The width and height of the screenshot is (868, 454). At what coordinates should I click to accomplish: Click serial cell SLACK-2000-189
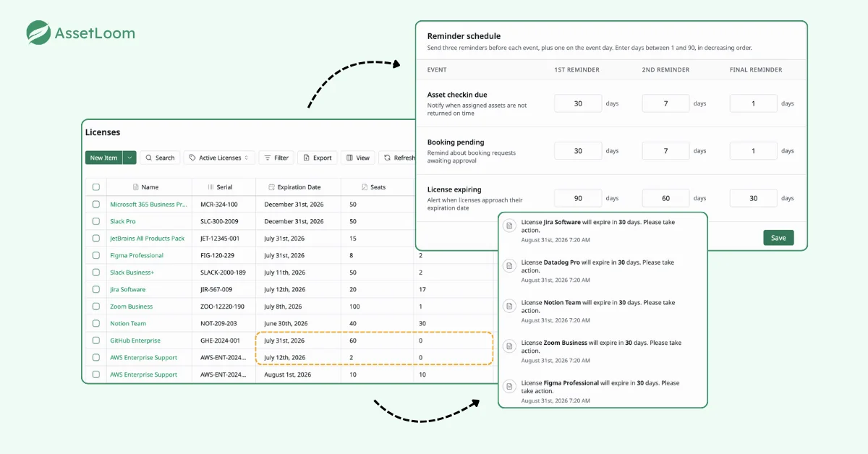(223, 273)
